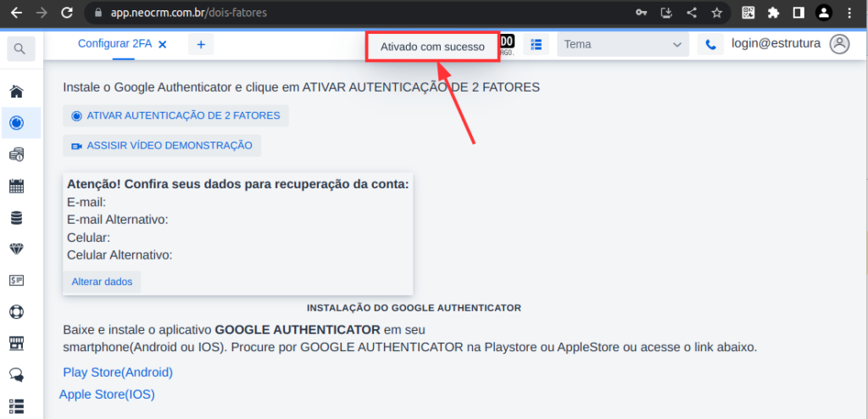Close the Configurar 2FA tab
This screenshot has height=419, width=868.
click(163, 44)
